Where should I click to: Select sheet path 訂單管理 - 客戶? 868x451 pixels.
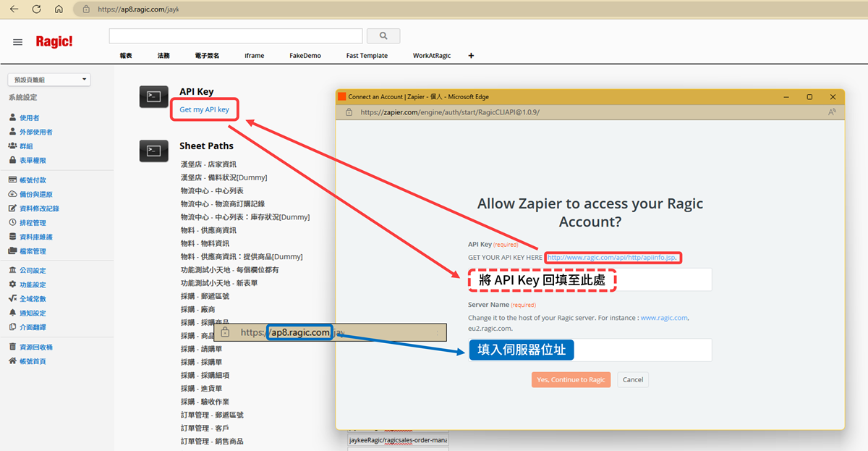tap(205, 428)
